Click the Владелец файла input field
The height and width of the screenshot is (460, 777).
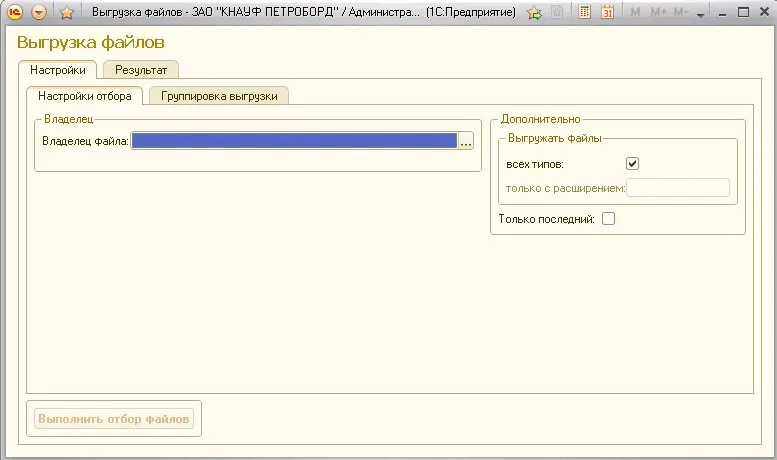(x=294, y=141)
